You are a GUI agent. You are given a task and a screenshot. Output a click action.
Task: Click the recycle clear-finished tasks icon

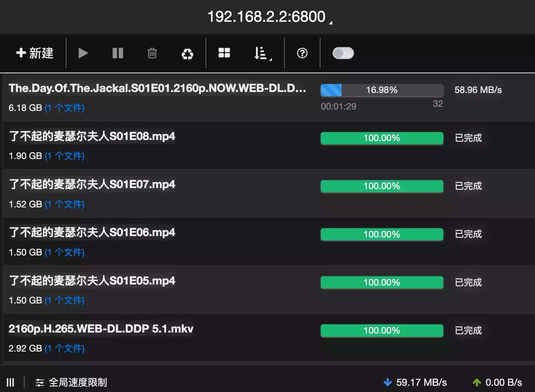[x=187, y=54]
